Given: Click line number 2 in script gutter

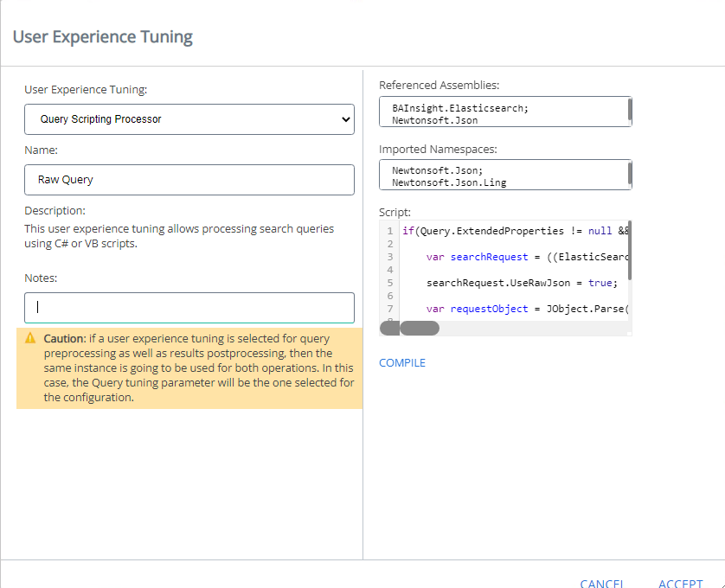Looking at the screenshot, I should click(x=390, y=244).
